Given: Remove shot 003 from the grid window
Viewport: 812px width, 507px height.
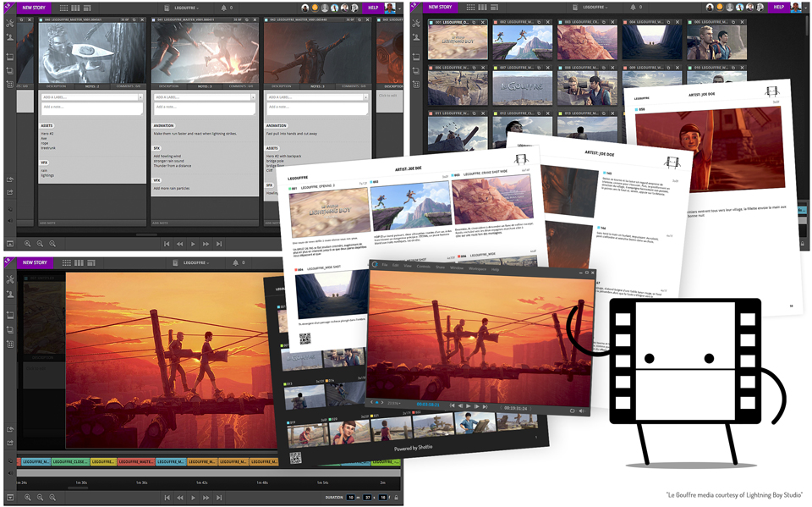Looking at the screenshot, I should [x=613, y=22].
